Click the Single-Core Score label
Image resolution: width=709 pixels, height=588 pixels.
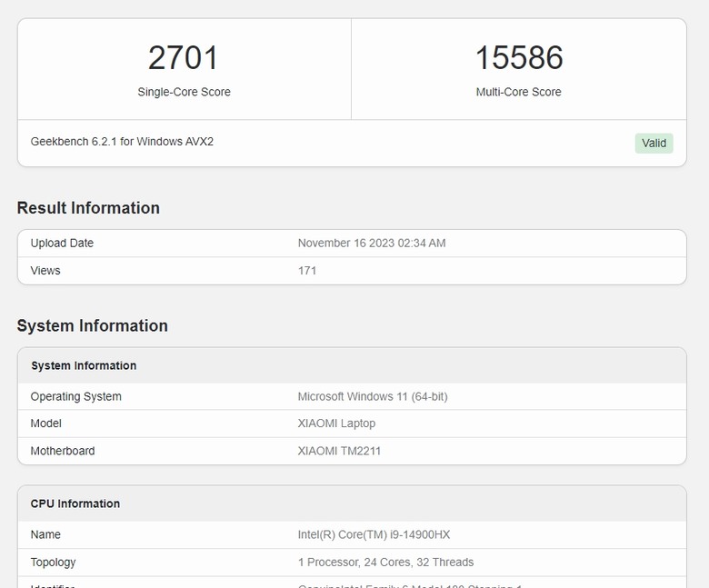point(184,92)
